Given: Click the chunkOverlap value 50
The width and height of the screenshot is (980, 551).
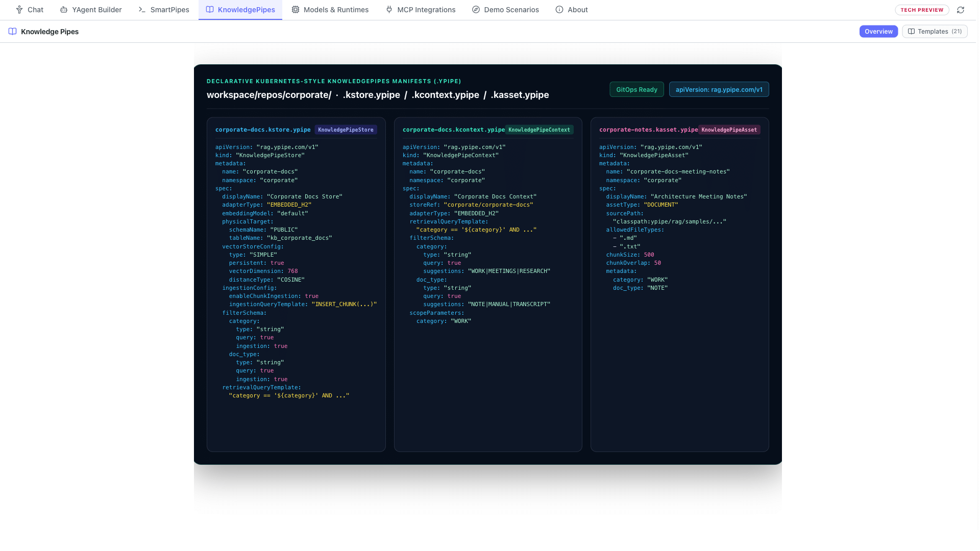Looking at the screenshot, I should pyautogui.click(x=657, y=263).
